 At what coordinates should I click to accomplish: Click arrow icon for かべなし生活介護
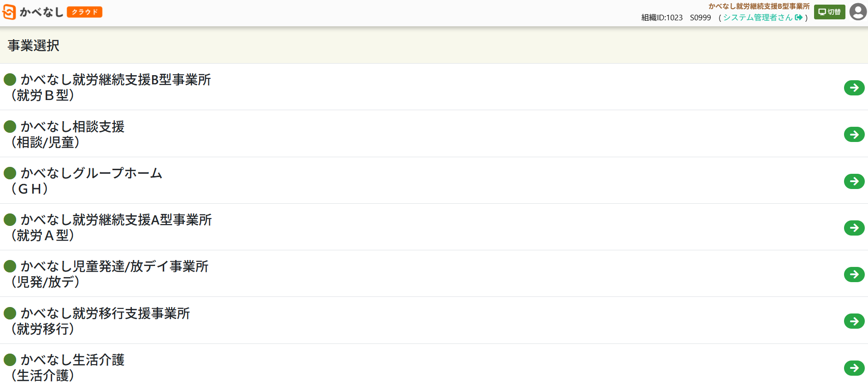[x=854, y=368]
